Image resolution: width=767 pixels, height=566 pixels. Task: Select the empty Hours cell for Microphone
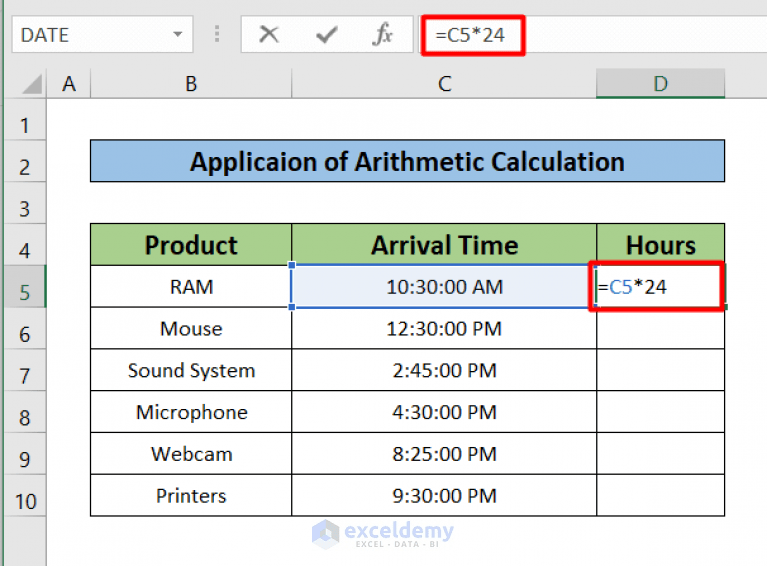(x=660, y=412)
